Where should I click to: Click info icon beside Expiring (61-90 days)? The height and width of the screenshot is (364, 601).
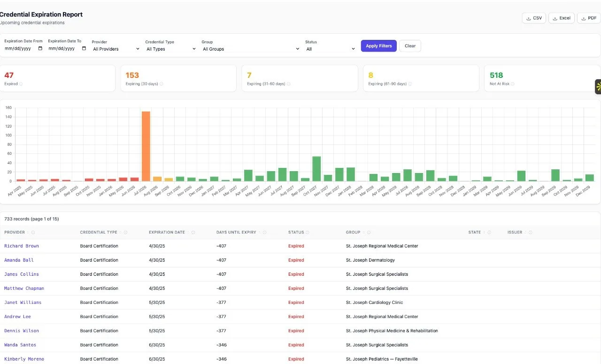pos(410,84)
